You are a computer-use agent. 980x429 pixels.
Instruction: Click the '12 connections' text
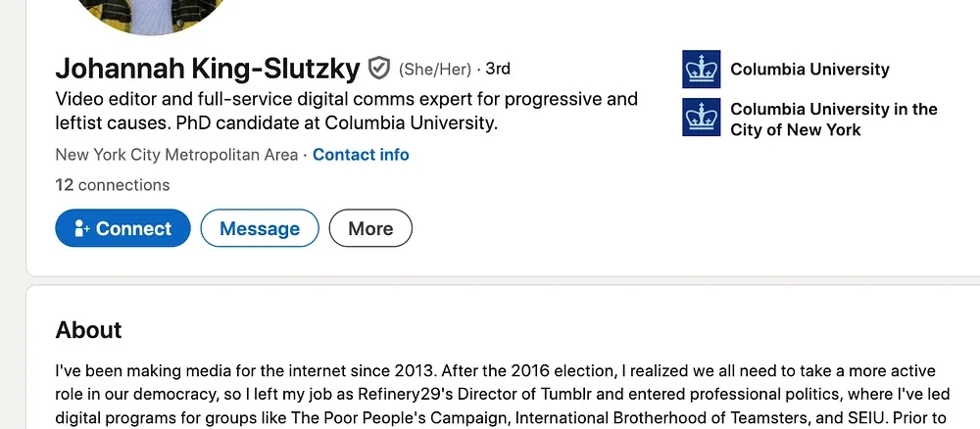tap(113, 185)
